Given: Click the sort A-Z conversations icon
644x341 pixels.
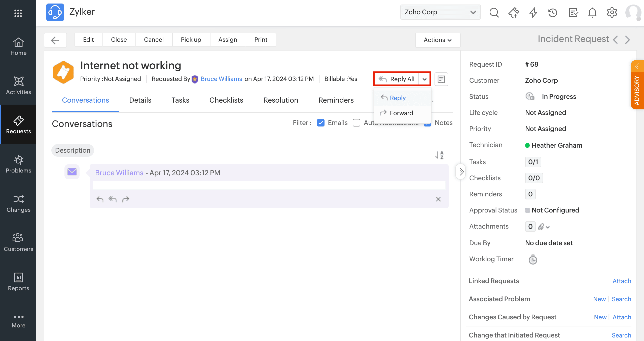Looking at the screenshot, I should pos(439,155).
